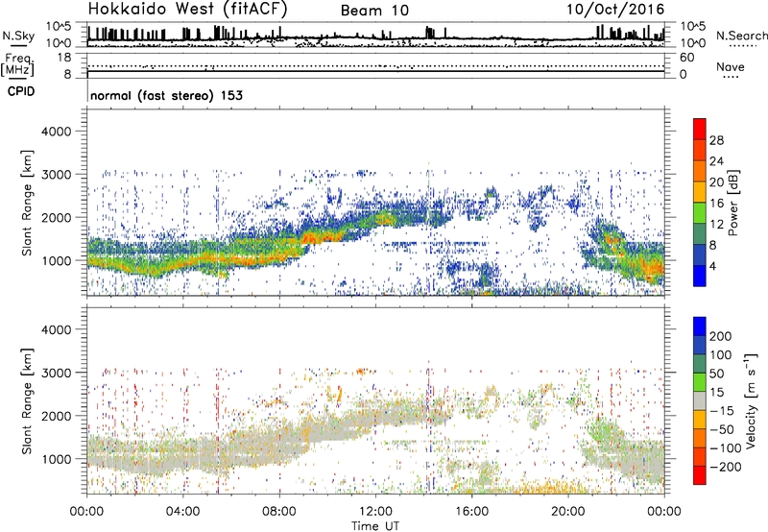
Task: Click the power panel 'Slant Range [km]' label
Action: click(x=27, y=203)
